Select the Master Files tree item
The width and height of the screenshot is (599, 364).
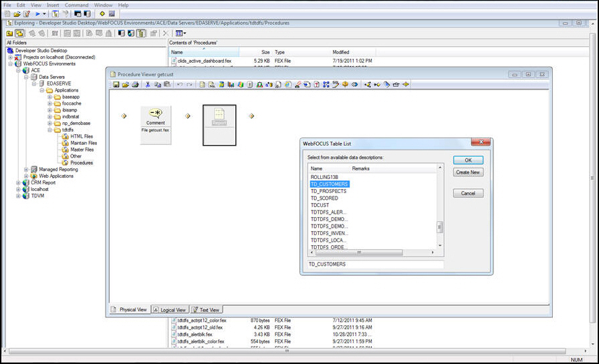coord(82,150)
